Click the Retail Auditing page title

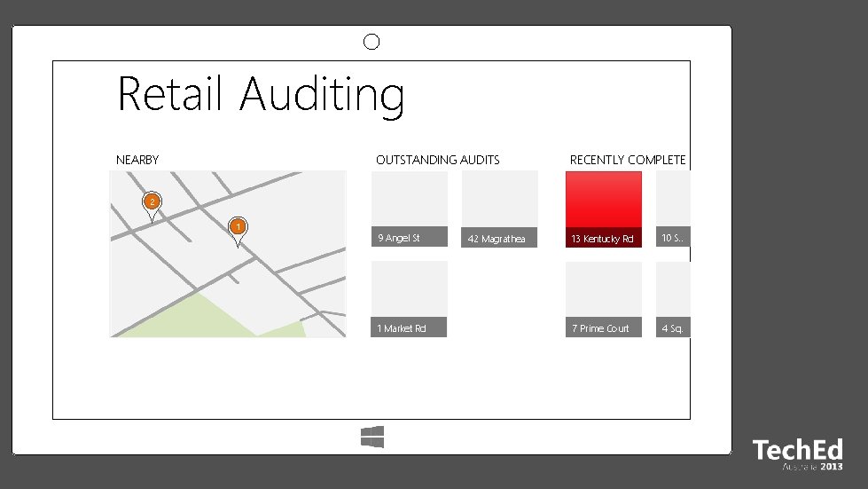coord(261,95)
